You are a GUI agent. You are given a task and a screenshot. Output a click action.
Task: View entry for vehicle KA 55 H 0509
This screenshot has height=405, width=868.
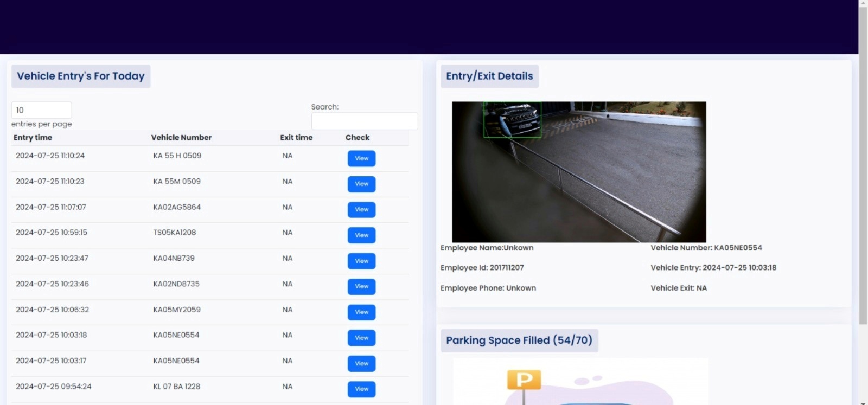click(361, 158)
